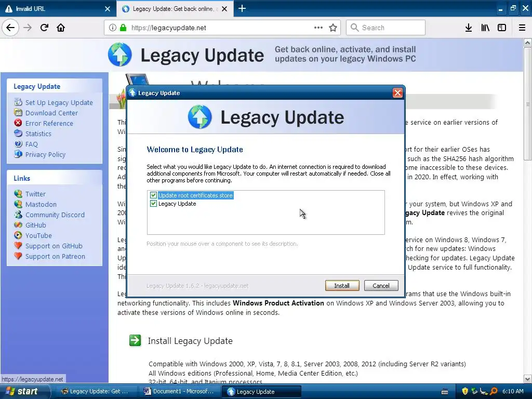Screen dimensions: 532x399
Task: Open Set Up Legacy Update sidebar link
Action: point(59,102)
